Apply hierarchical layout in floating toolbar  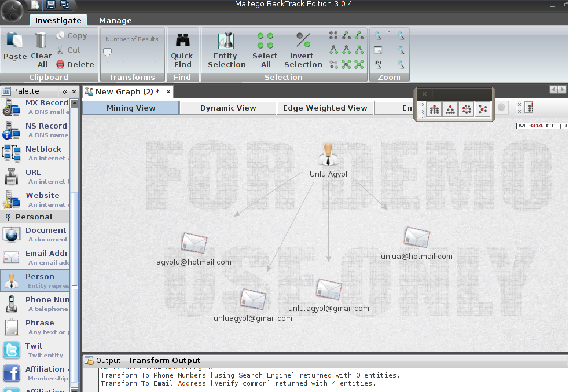click(450, 109)
